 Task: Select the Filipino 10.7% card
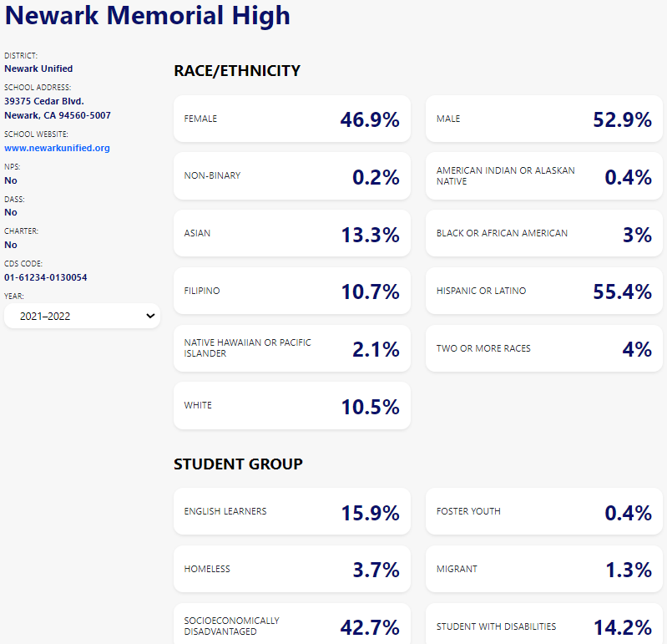291,291
